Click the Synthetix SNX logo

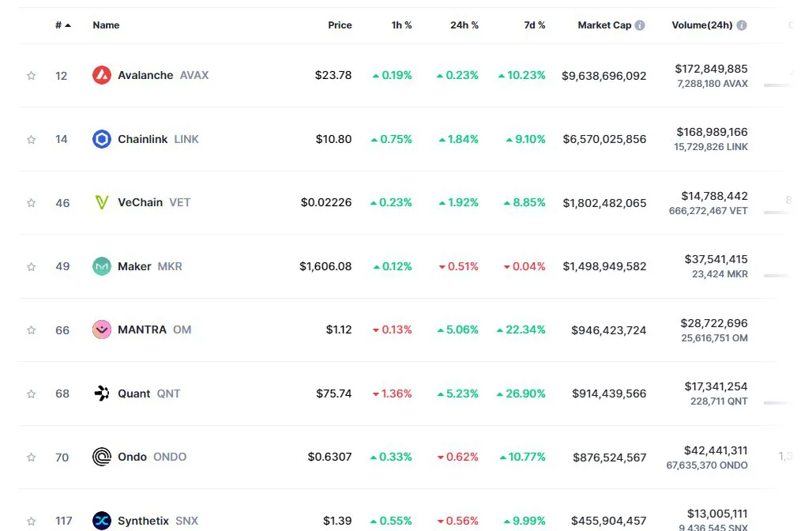[x=101, y=521]
